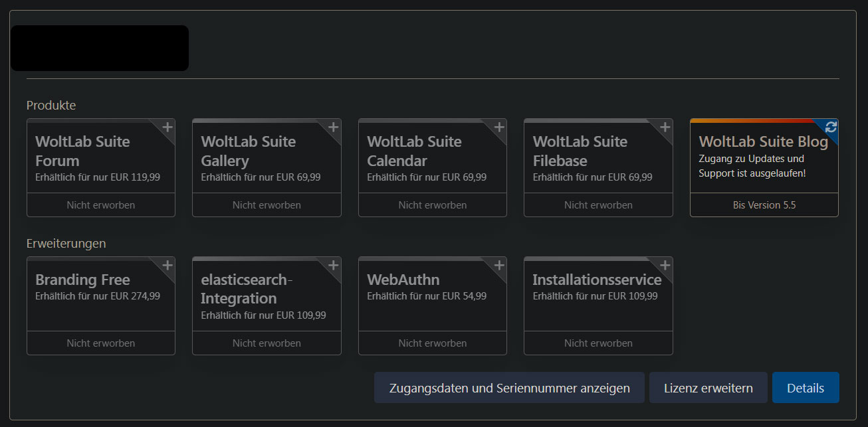Image resolution: width=868 pixels, height=427 pixels.
Task: Click the WoltLab Suite Calendar price text
Action: [x=426, y=177]
